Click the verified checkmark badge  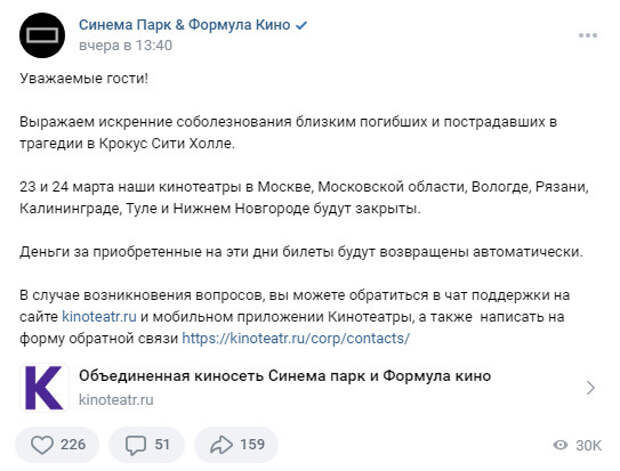coord(301,26)
